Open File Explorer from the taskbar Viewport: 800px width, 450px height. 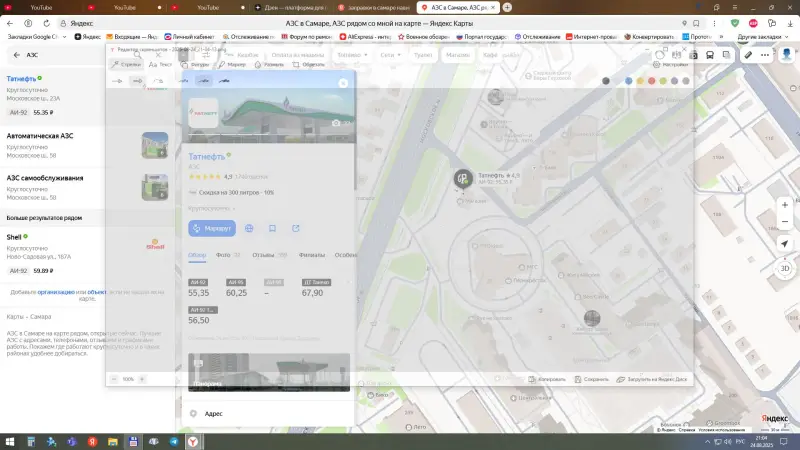pos(113,441)
